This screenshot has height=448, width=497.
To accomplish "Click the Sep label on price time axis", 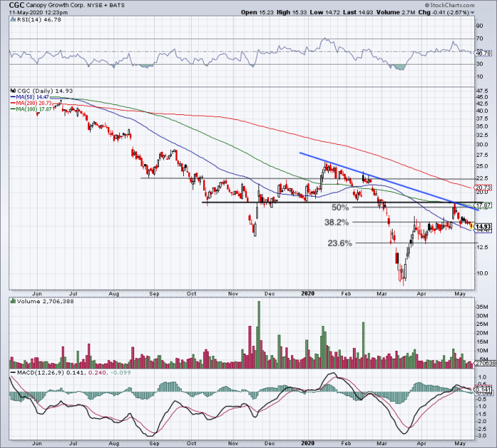I will click(x=154, y=294).
